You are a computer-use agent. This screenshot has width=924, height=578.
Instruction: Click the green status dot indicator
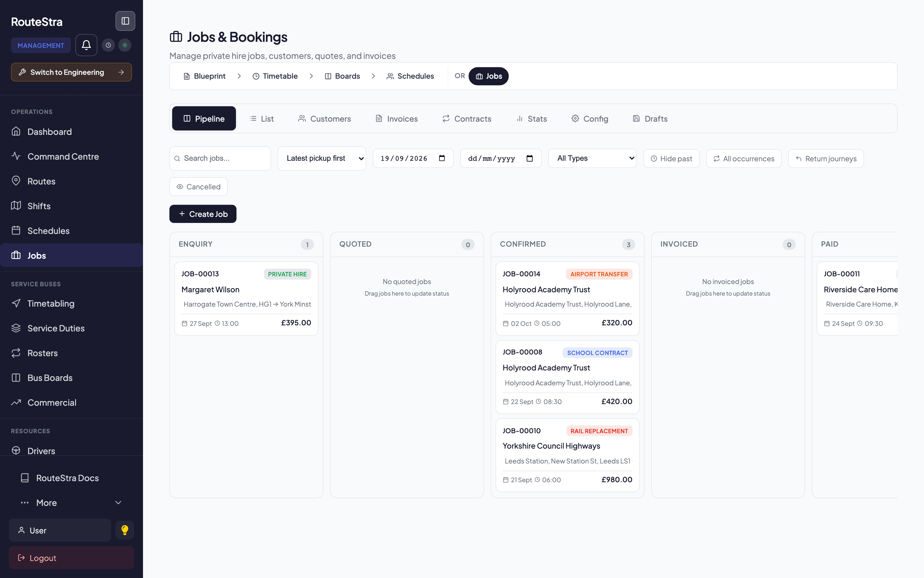pyautogui.click(x=125, y=45)
